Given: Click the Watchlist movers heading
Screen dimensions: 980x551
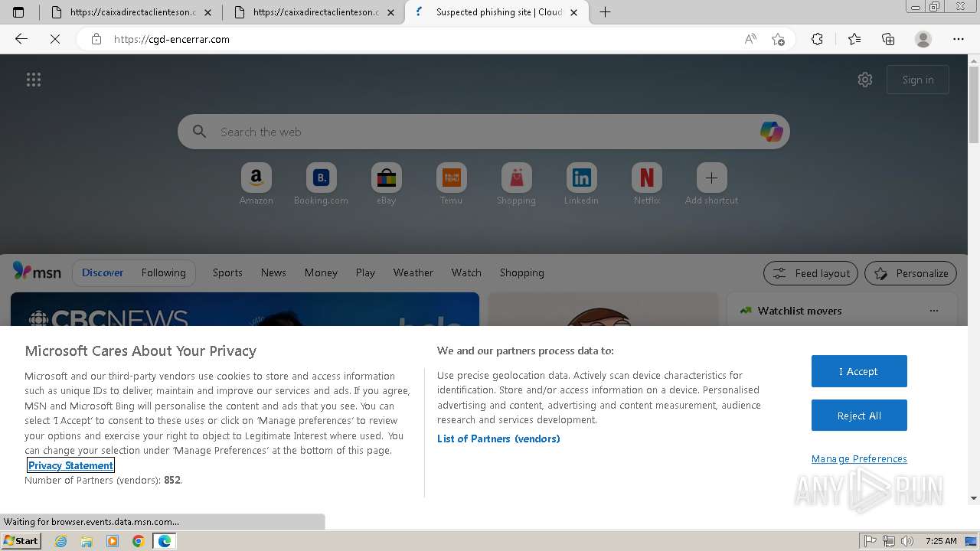Looking at the screenshot, I should point(799,311).
